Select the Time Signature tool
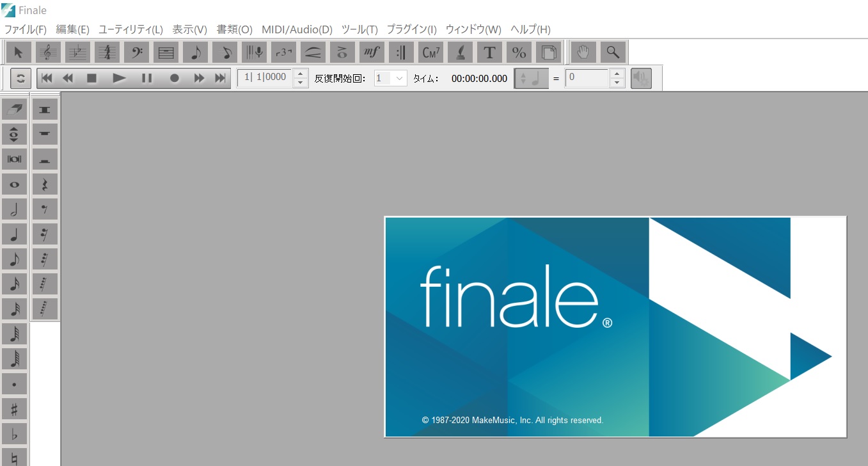This screenshot has height=466, width=868. point(107,52)
